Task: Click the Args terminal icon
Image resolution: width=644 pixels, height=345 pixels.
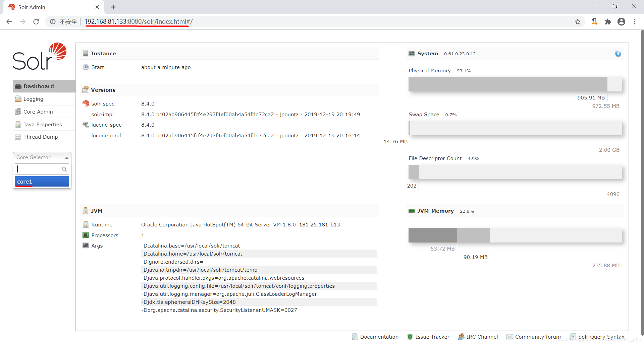Action: [86, 246]
